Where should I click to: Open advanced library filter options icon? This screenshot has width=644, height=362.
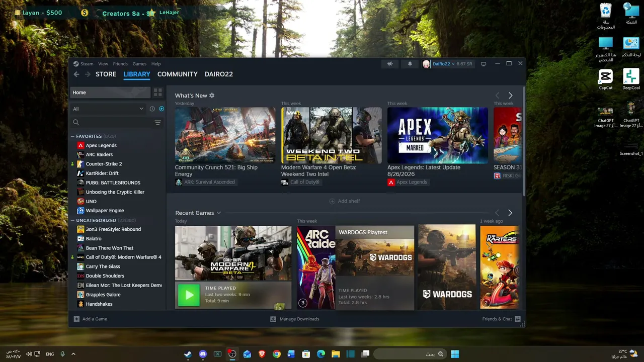(157, 122)
